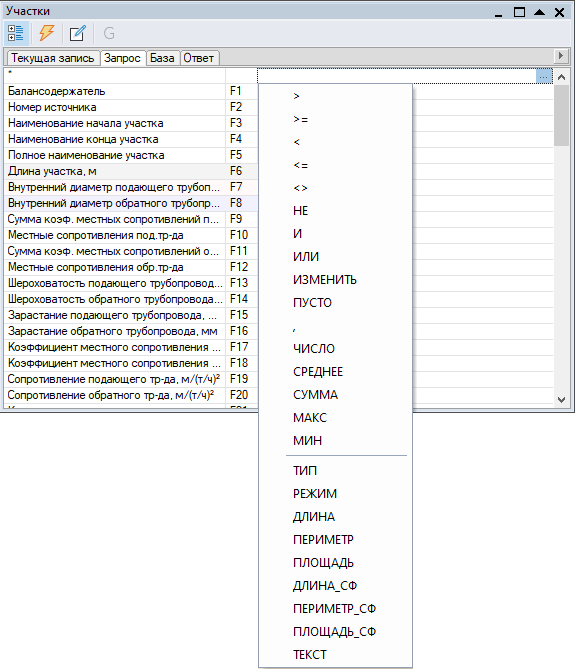Select ПЕРИМЕТР_СФ from the menu
This screenshot has width=575, height=669.
click(335, 609)
